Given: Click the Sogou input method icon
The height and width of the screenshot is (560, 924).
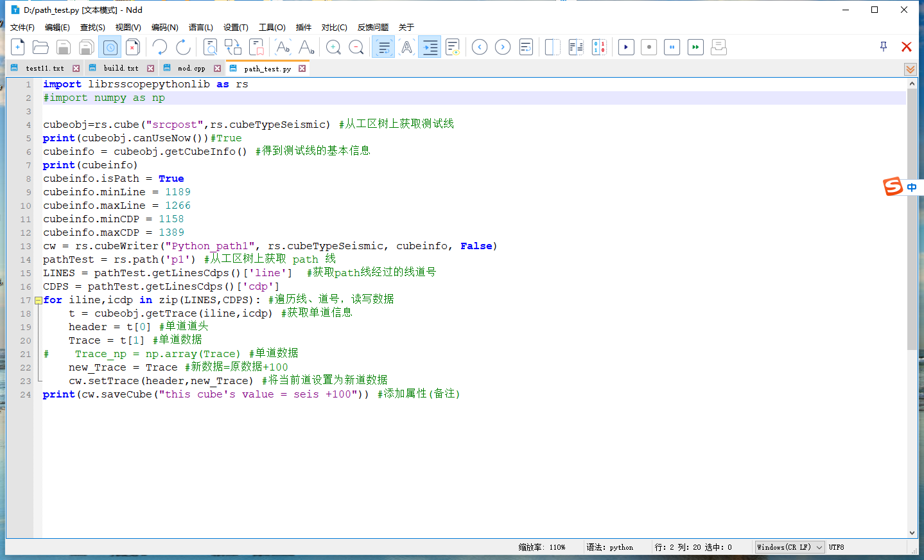Looking at the screenshot, I should click(893, 187).
